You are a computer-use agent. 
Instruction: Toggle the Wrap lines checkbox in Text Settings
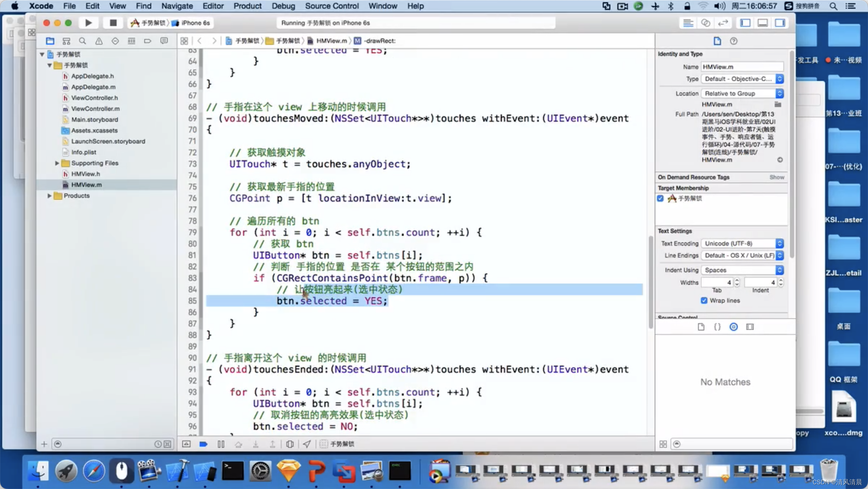(705, 300)
